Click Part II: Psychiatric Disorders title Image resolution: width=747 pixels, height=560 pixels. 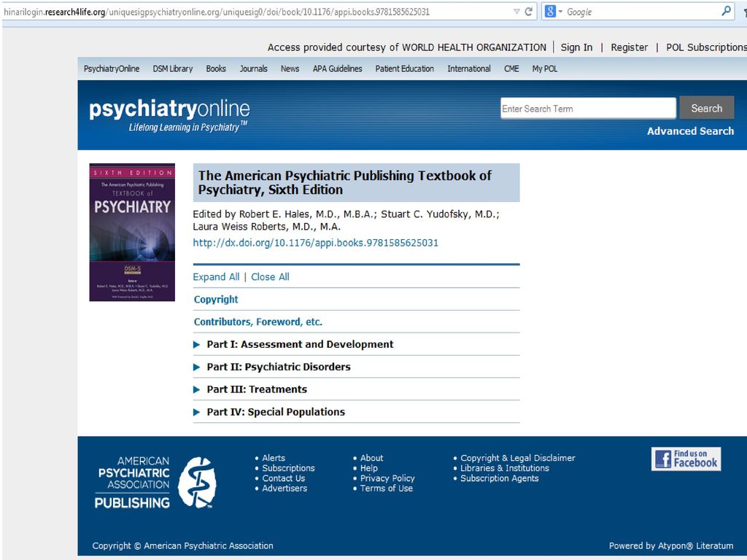[279, 367]
